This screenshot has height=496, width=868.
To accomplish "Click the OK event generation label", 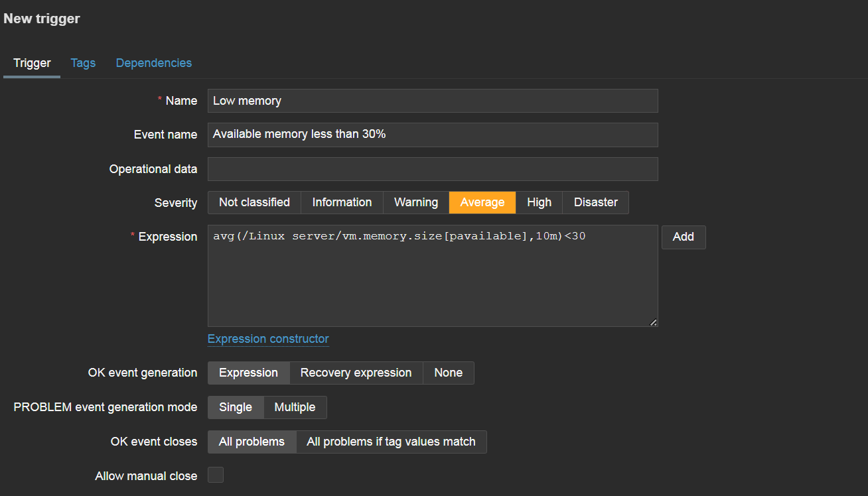I will pos(143,373).
